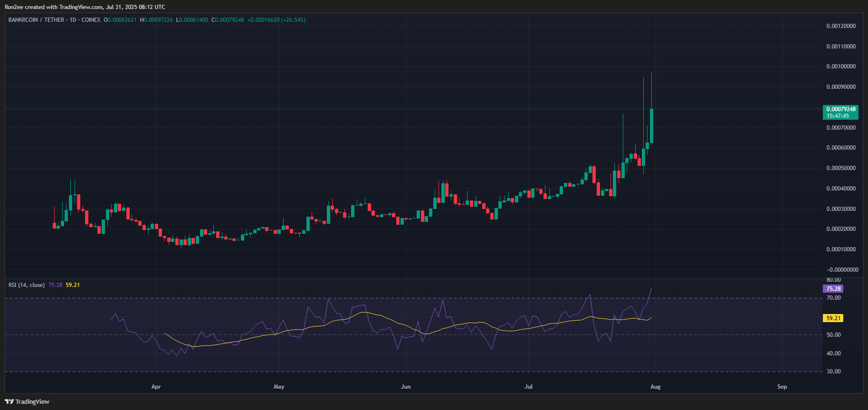Click the Sep label on the time axis
Viewport: 868px width, 410px height.
782,387
